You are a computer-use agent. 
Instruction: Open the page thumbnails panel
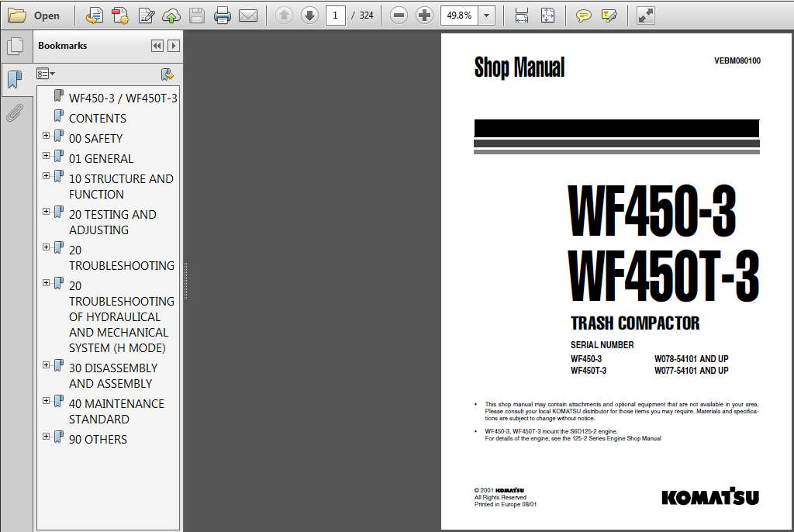pos(16,47)
